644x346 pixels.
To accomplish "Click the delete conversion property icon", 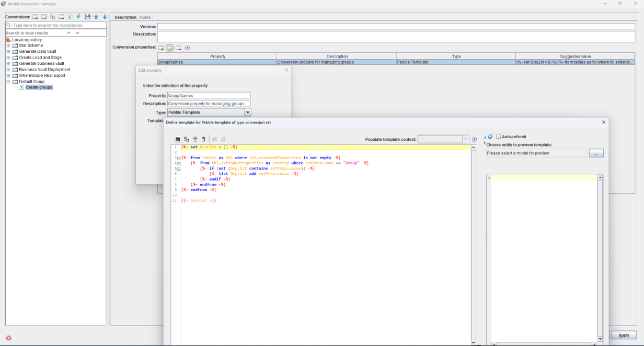I will click(178, 48).
